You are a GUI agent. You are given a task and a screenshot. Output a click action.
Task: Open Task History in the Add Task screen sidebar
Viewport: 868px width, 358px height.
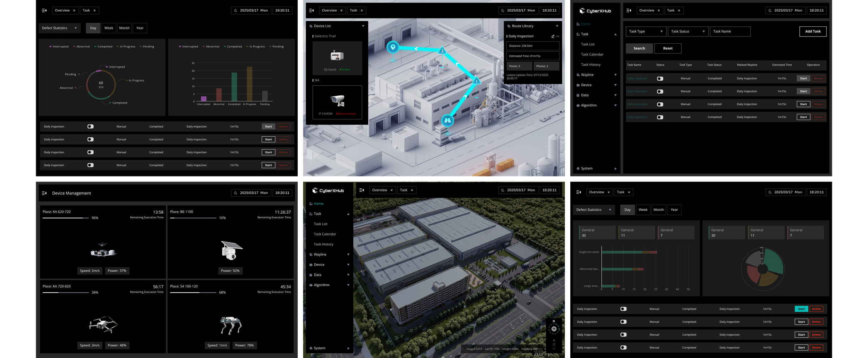point(591,65)
